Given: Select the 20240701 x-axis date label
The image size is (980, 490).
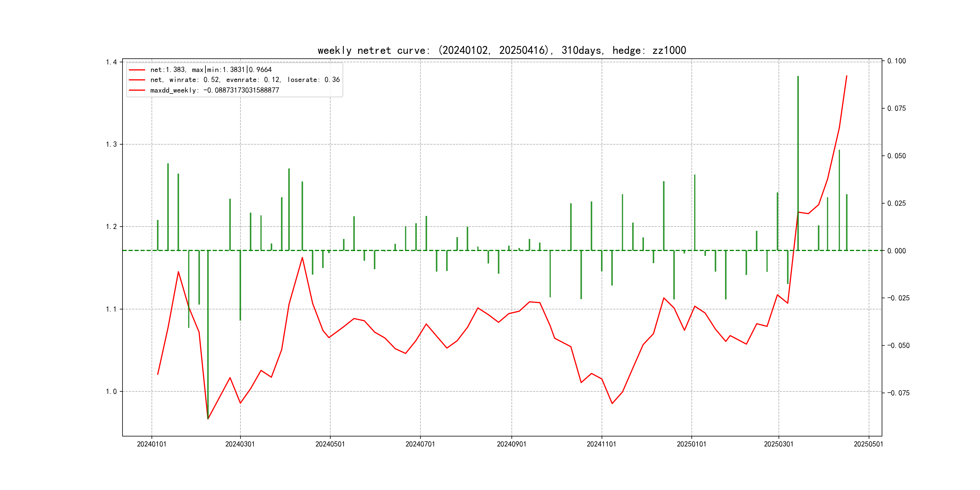Looking at the screenshot, I should (x=420, y=444).
